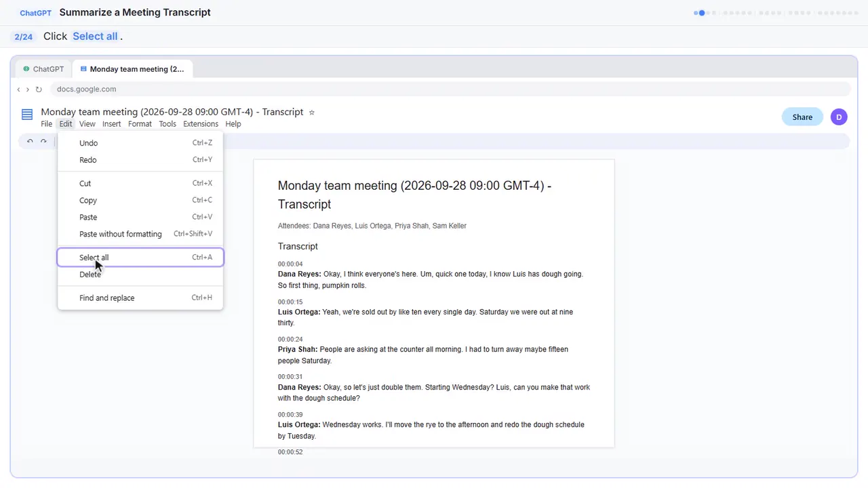Click the document title in header
Screen dimensions: 868x488
tap(172, 112)
